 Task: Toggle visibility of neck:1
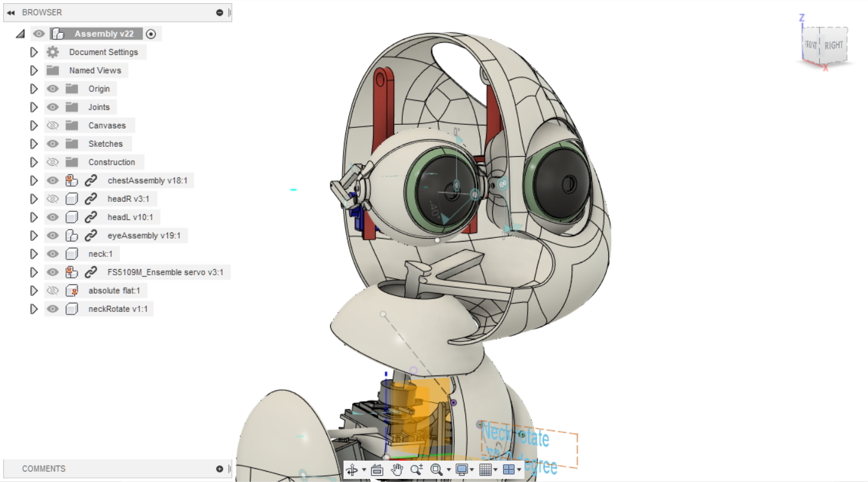tap(53, 254)
